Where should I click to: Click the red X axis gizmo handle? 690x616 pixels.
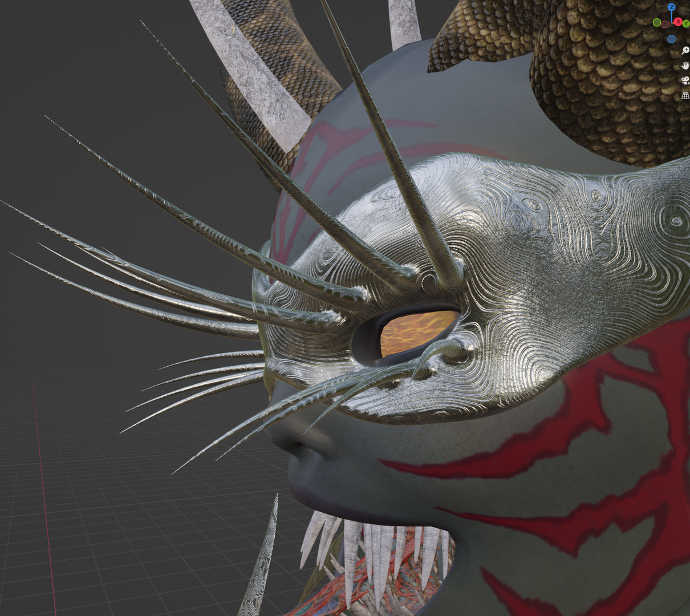(x=678, y=22)
